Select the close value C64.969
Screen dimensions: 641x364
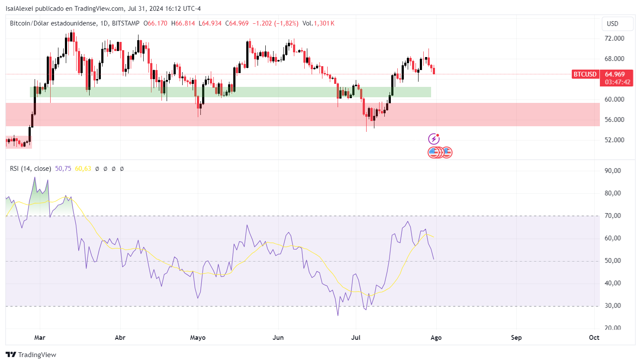tap(237, 23)
